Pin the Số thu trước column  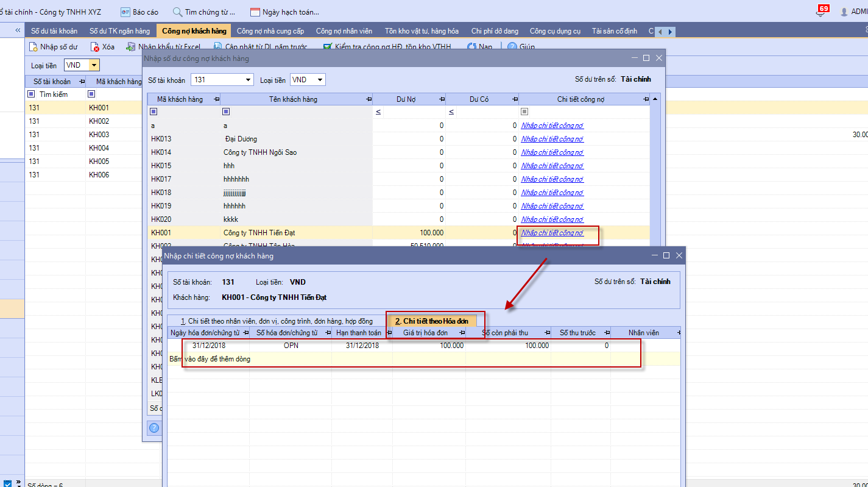coord(607,333)
